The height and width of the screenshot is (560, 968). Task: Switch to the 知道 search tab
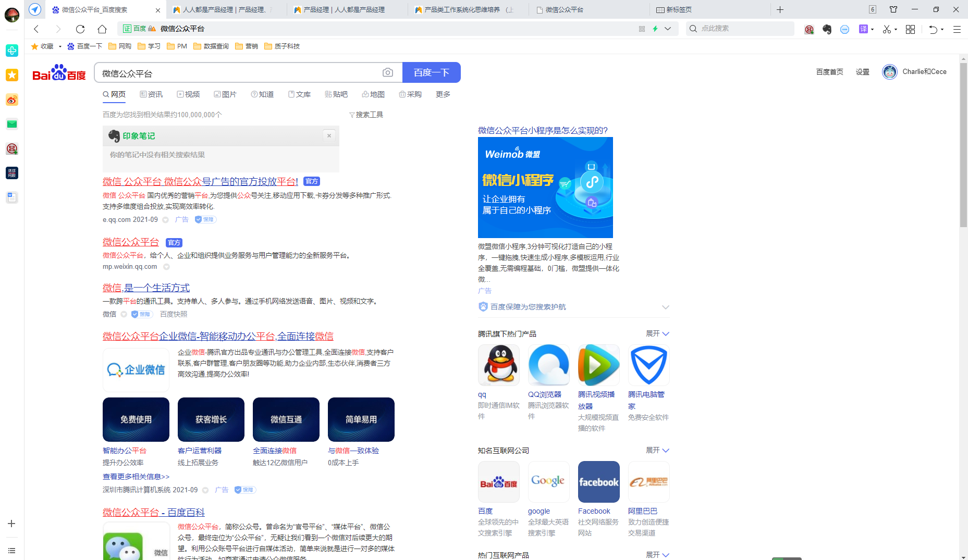pos(262,94)
